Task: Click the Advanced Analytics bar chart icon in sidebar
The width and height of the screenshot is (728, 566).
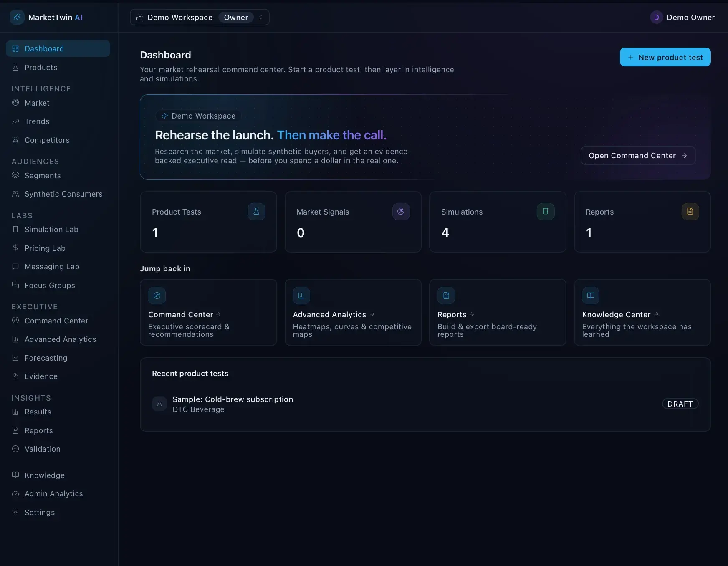Action: (x=15, y=339)
